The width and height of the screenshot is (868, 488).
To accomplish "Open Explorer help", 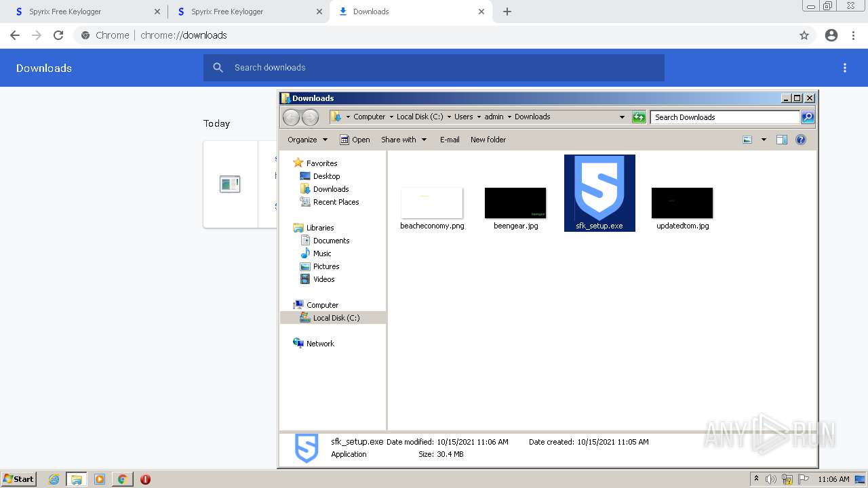I will [x=801, y=140].
